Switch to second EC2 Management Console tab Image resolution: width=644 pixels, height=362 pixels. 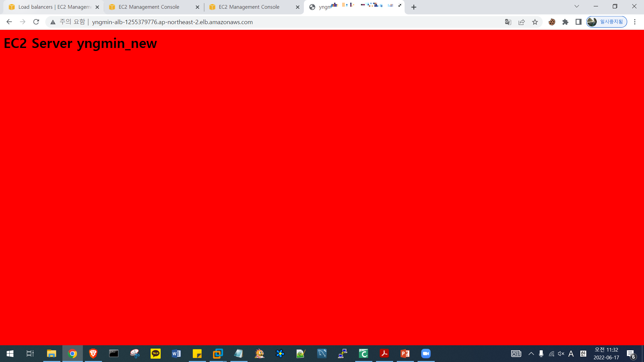click(x=249, y=7)
